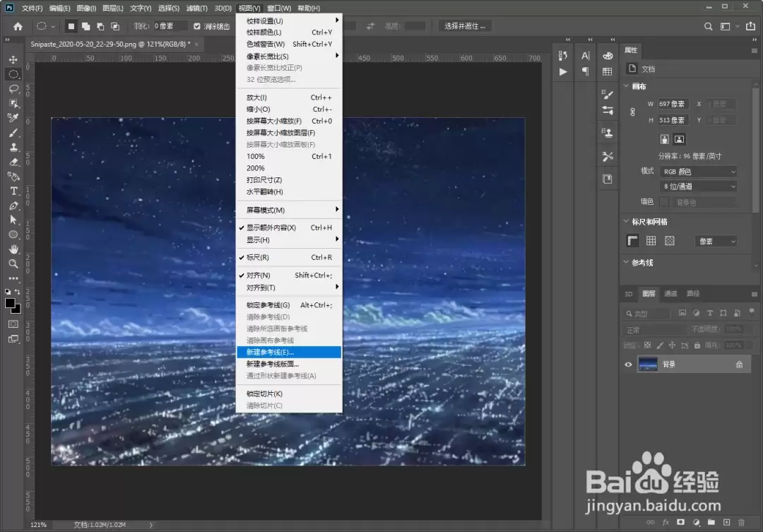The image size is (763, 532).
Task: Select the Elliptical Marquee tool in toolbox
Action: 13,74
